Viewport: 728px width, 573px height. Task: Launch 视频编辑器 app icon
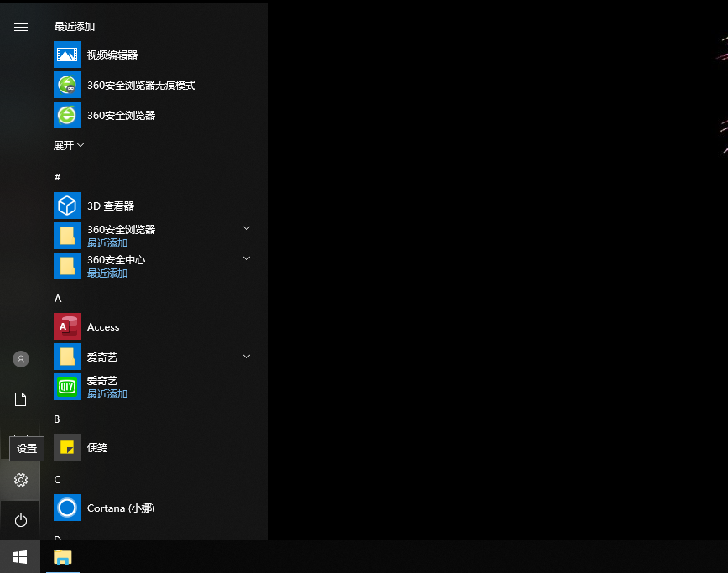[67, 55]
